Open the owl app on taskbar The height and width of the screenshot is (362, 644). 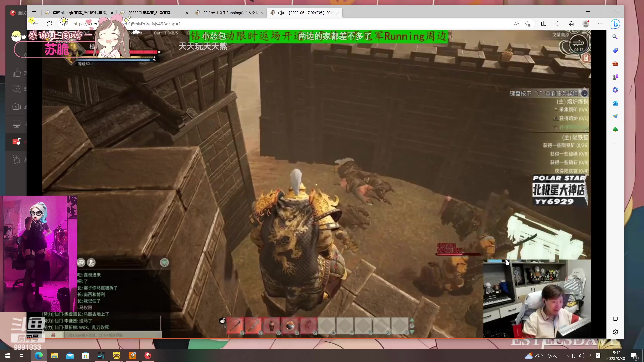pos(117,356)
